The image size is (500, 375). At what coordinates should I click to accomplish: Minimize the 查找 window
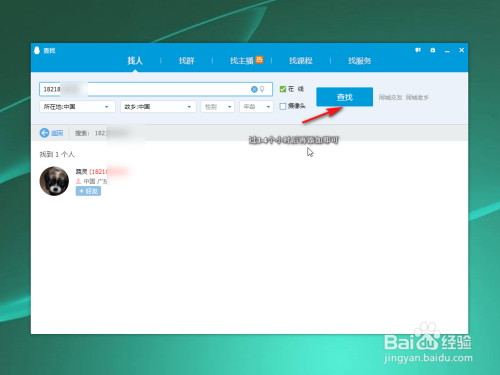447,51
